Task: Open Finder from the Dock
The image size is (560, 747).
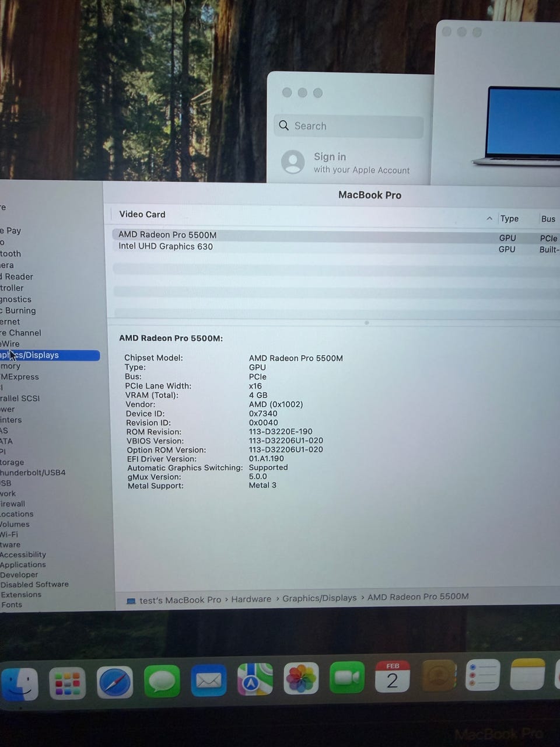Action: (19, 683)
